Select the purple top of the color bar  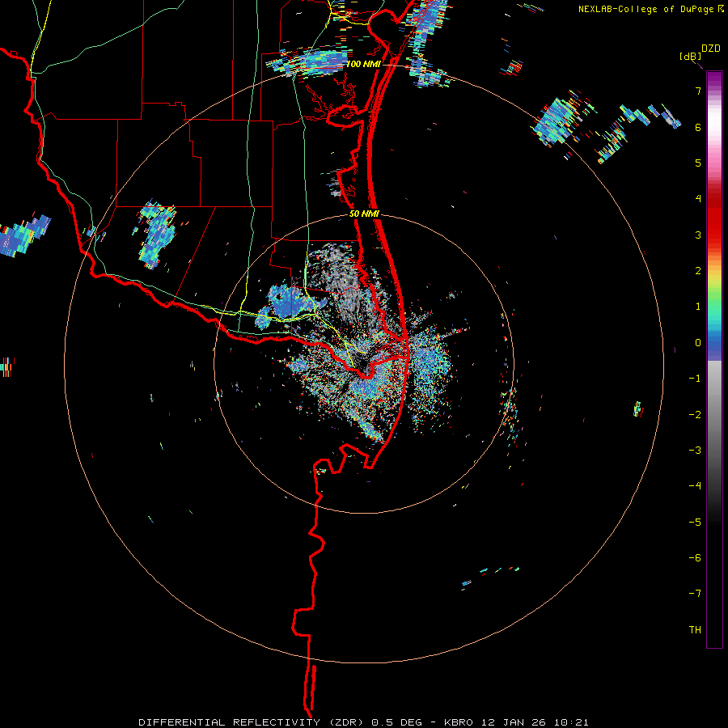click(x=714, y=79)
